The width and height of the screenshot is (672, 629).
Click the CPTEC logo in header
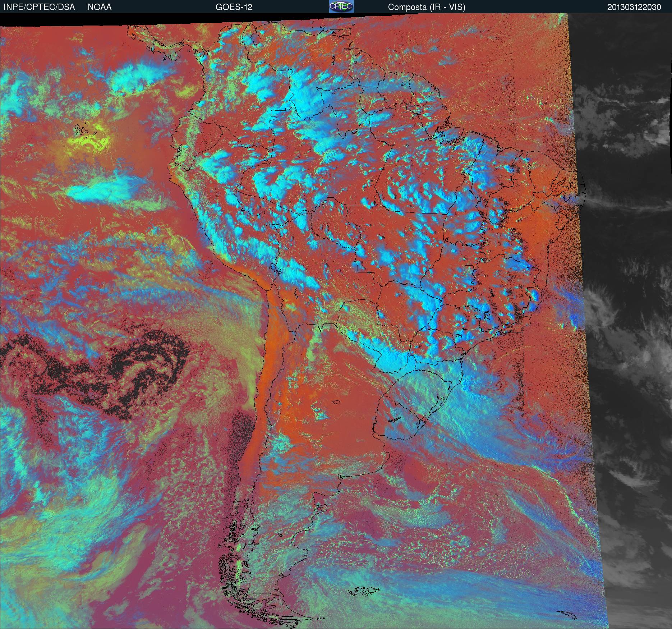(341, 6)
